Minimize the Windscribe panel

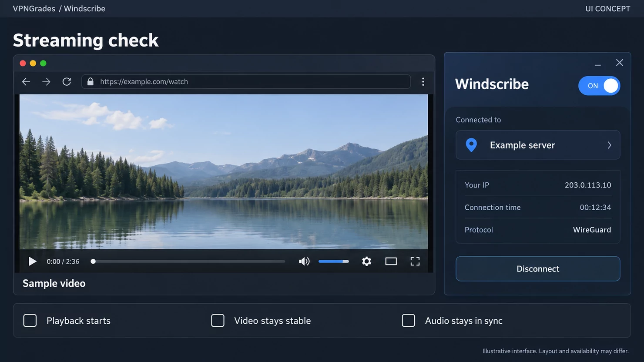(x=598, y=65)
